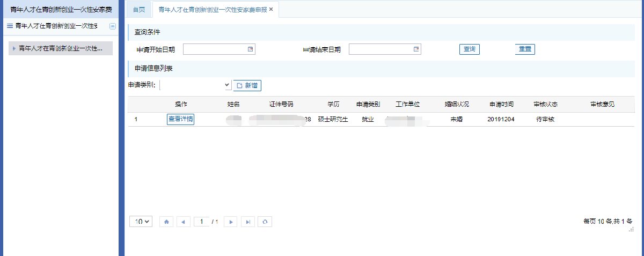The width and height of the screenshot is (644, 256).
Task: Focus the 申请结束日期 input field
Action: click(x=385, y=49)
